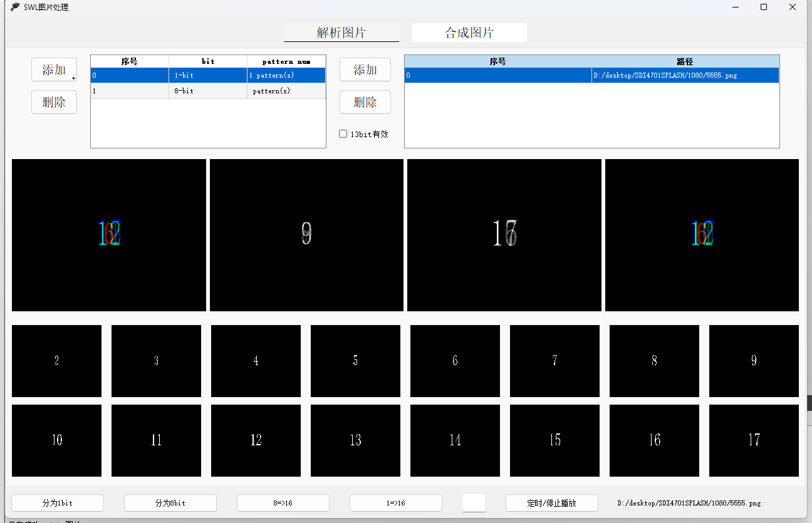Select small thumbnail number 17 in grid
Screen dimensions: 812x523
tap(754, 440)
